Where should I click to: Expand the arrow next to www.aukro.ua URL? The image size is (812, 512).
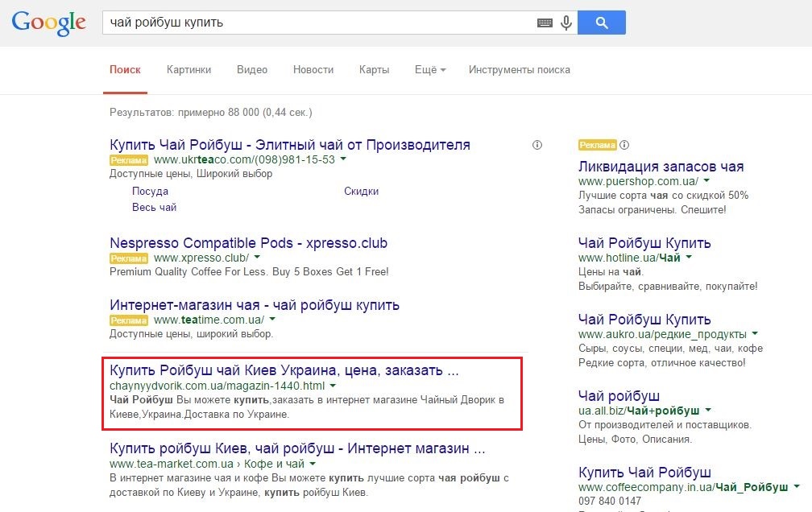pyautogui.click(x=754, y=334)
